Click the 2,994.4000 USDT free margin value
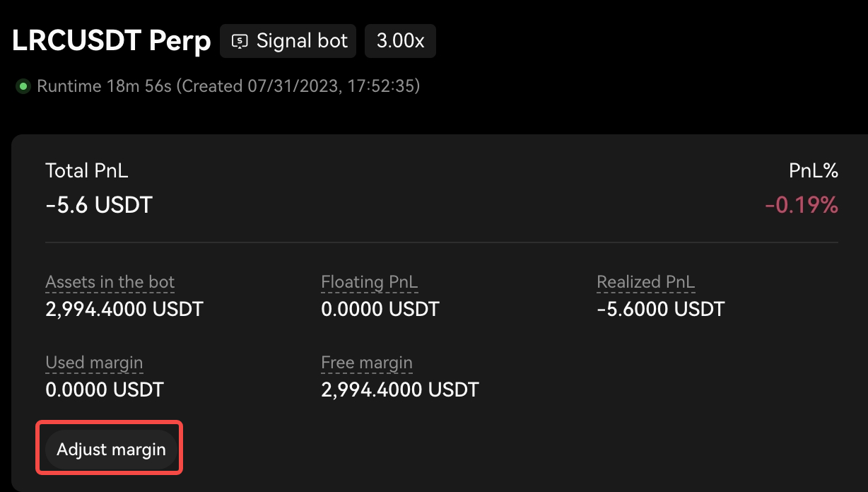The image size is (868, 492). 400,389
